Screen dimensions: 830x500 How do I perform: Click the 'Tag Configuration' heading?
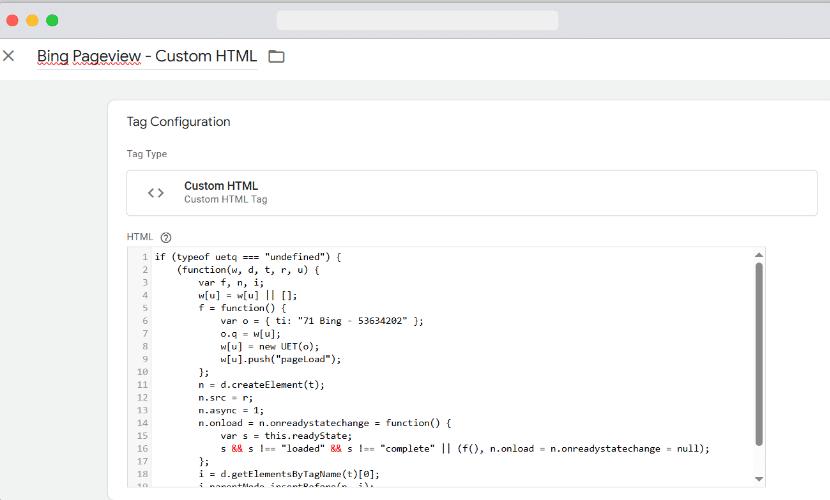[178, 122]
